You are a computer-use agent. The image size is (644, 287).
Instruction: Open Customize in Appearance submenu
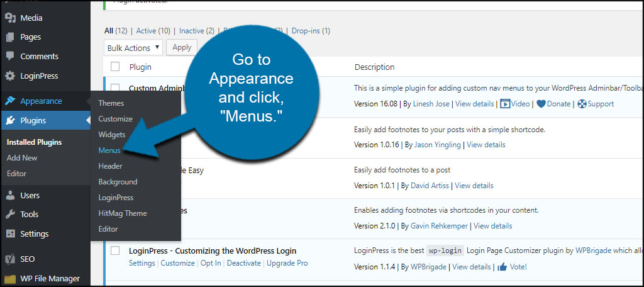point(116,119)
